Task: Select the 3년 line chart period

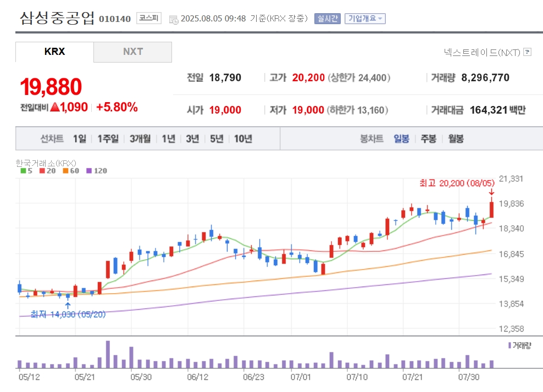Action: pyautogui.click(x=192, y=139)
